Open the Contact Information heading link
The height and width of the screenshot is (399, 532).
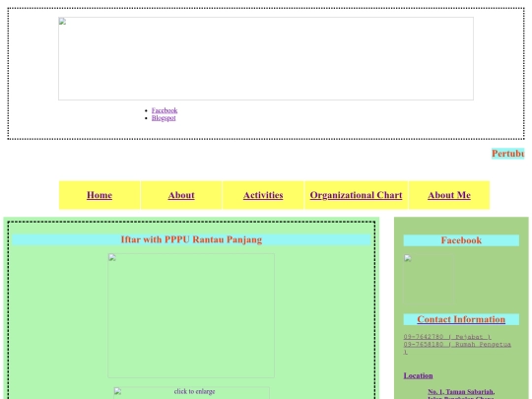click(461, 319)
